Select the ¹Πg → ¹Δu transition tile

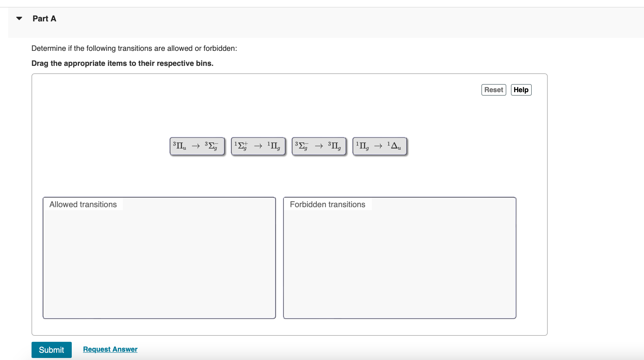[x=380, y=146]
